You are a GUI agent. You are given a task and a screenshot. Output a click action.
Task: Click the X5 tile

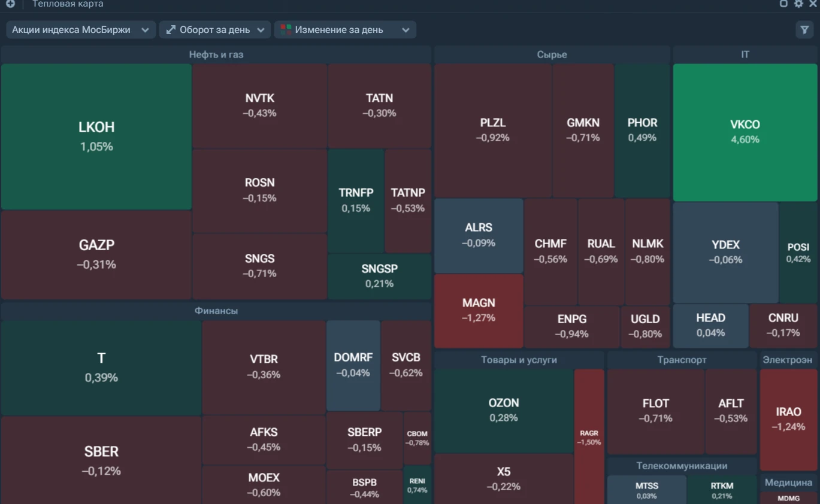pos(504,479)
